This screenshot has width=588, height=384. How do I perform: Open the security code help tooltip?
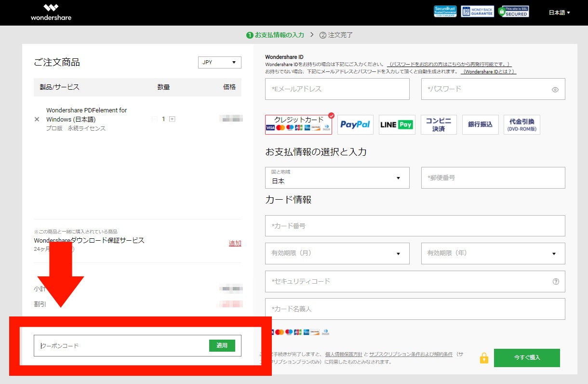pos(557,281)
